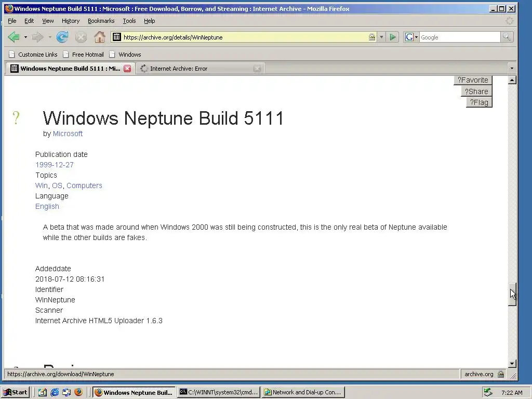
Task: Go back using the green Back arrow
Action: (x=14, y=37)
